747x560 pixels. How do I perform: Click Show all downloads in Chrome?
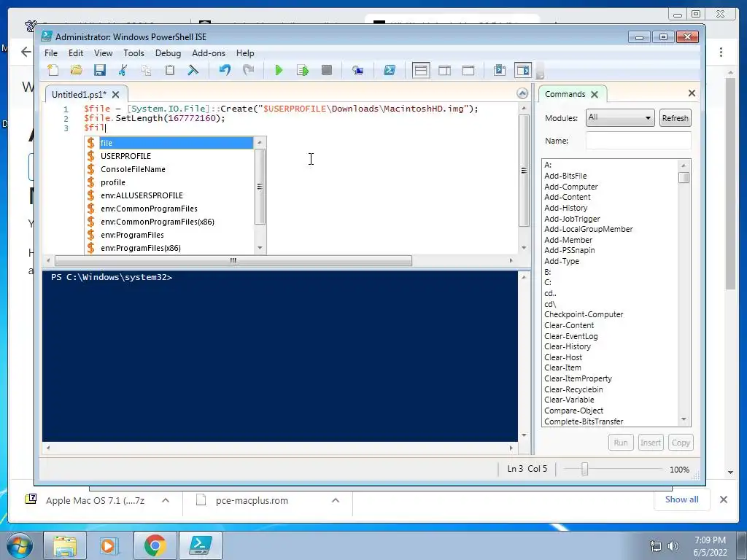[x=682, y=499]
